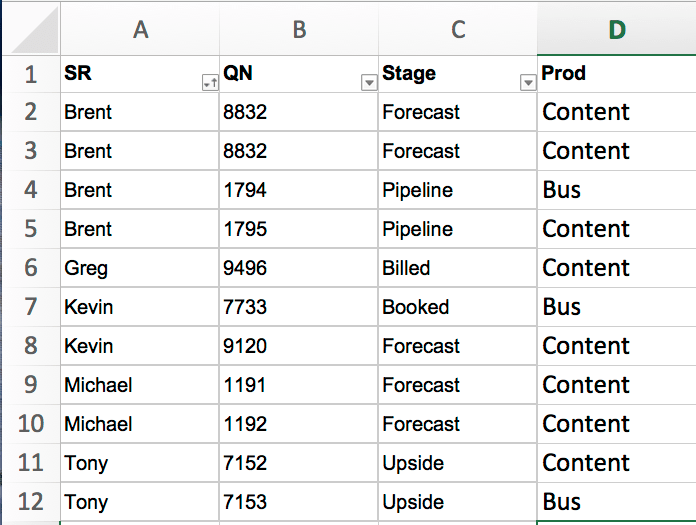
Task: Select Pipeline cell in row 5
Action: pos(458,229)
